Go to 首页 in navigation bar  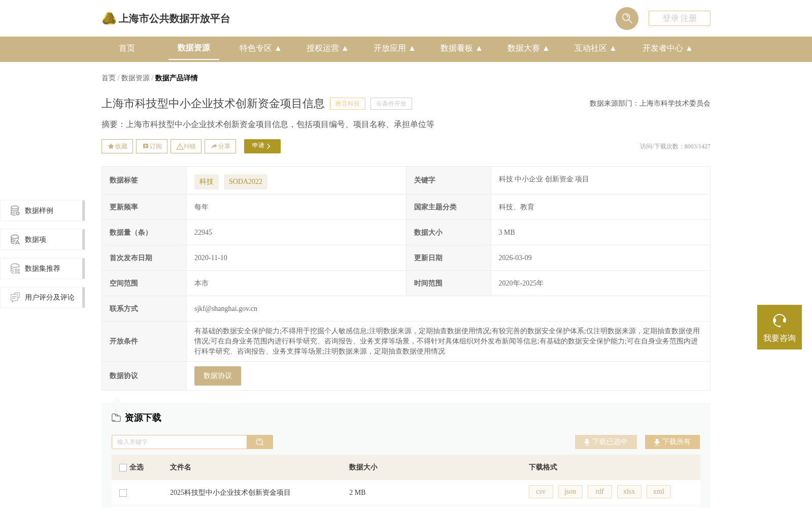(x=127, y=48)
